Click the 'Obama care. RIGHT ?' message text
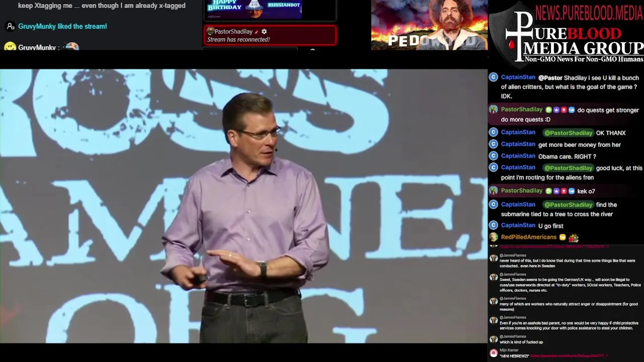The width and height of the screenshot is (644, 362). click(x=567, y=157)
